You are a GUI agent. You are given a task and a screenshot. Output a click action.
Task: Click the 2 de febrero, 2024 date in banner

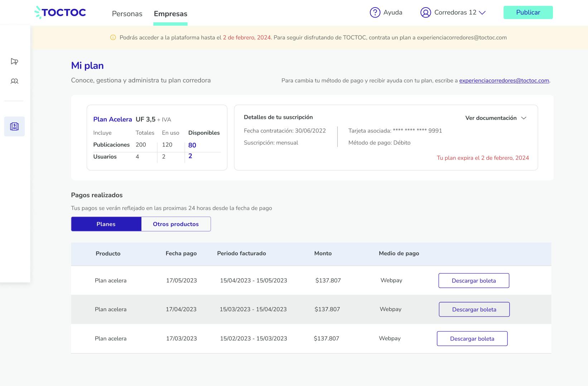click(x=247, y=38)
